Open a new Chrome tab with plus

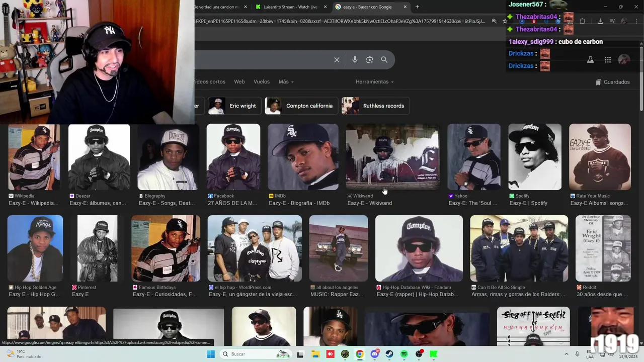coord(417,7)
